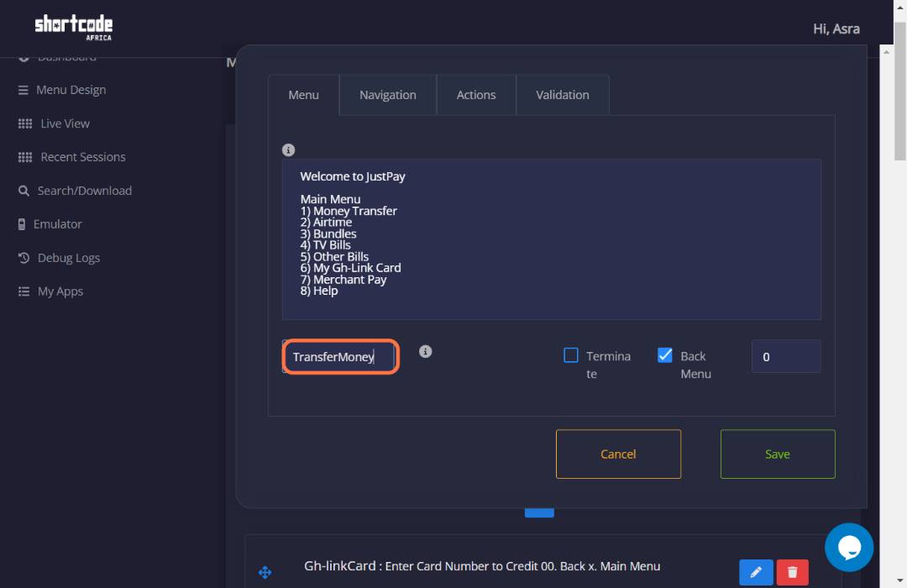This screenshot has width=907, height=588.
Task: Switch to the Actions tab
Action: pyautogui.click(x=476, y=95)
